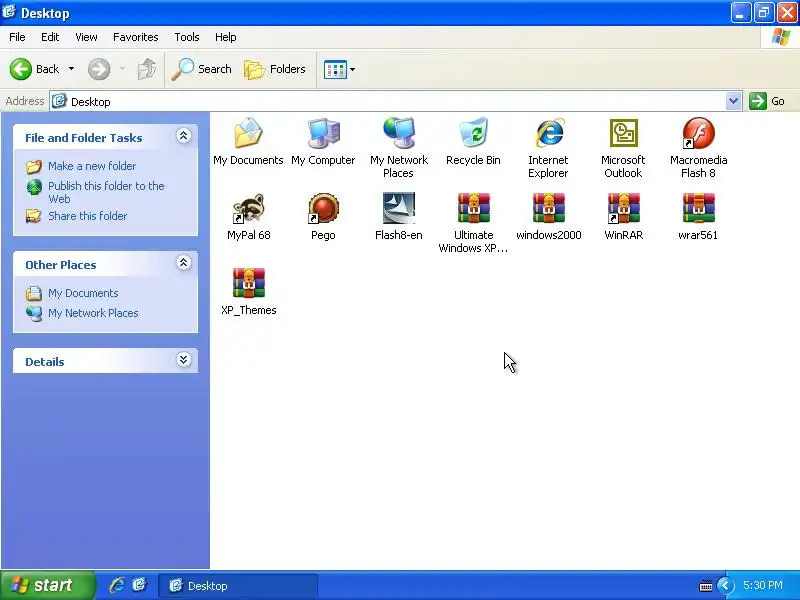Open the Windows start menu
This screenshot has height=600, width=800.
pos(47,585)
